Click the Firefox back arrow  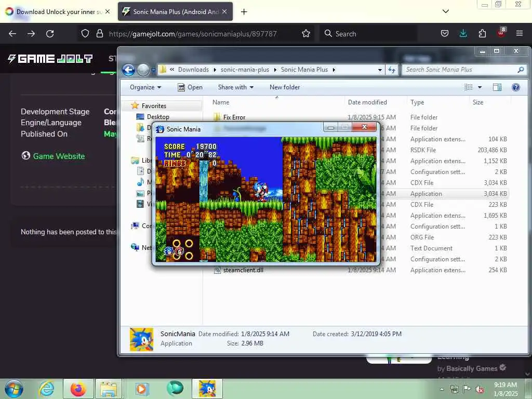(x=12, y=34)
